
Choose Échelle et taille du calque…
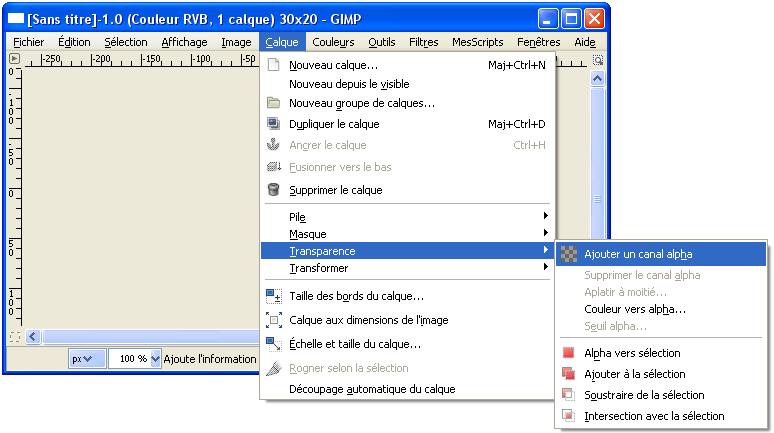pos(407,344)
